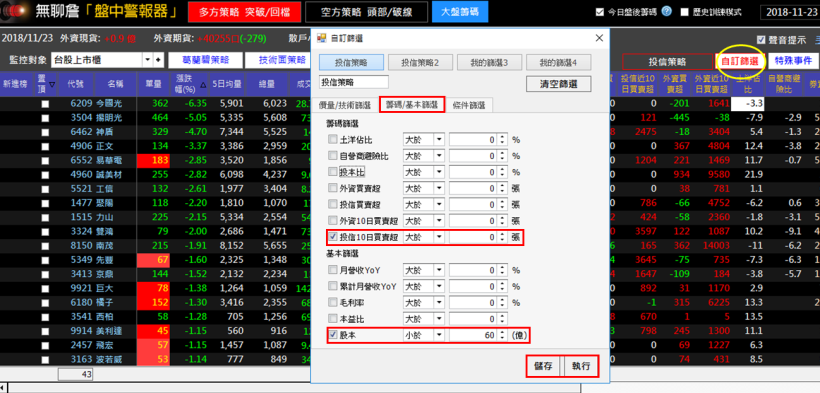Image resolution: width=820 pixels, height=393 pixels.
Task: Click the blue help question mark icon
Action: point(666,12)
